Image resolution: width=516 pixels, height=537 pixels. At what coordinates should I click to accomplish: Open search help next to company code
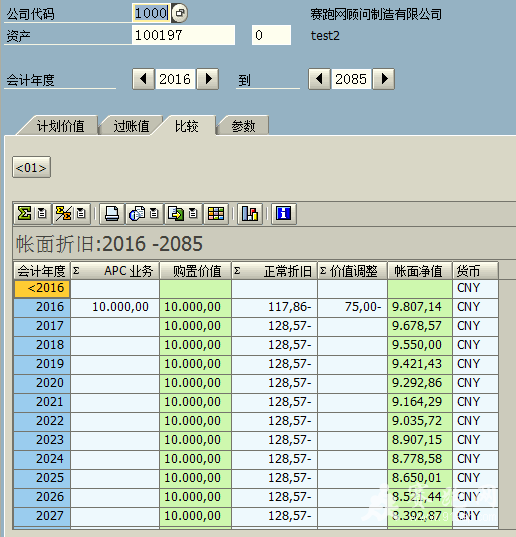coord(179,13)
